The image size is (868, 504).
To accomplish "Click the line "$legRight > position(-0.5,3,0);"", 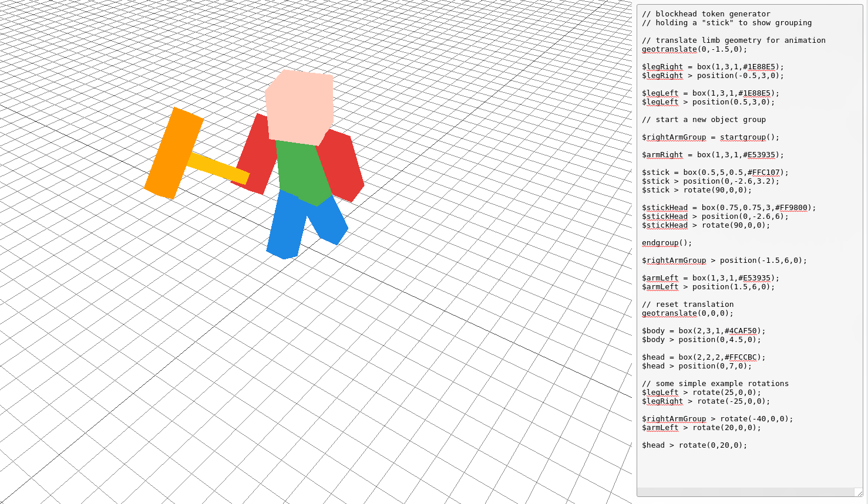I will [713, 76].
